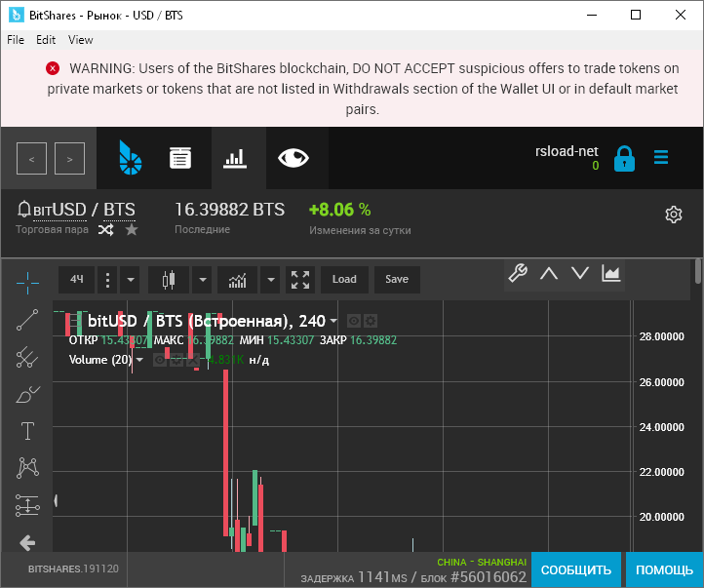This screenshot has width=704, height=588.
Task: Click the three-dots interval options
Action: coord(107,280)
